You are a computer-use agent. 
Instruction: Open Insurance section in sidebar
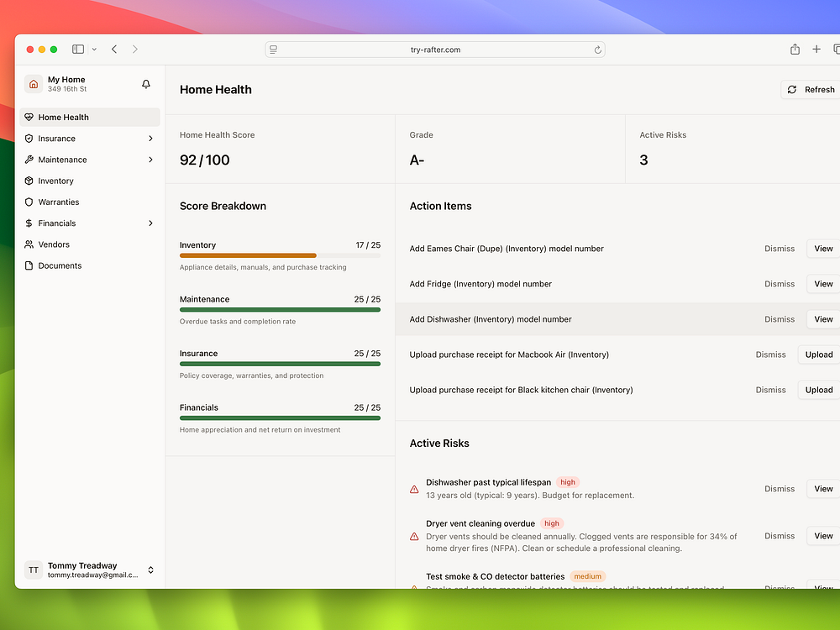pos(90,139)
